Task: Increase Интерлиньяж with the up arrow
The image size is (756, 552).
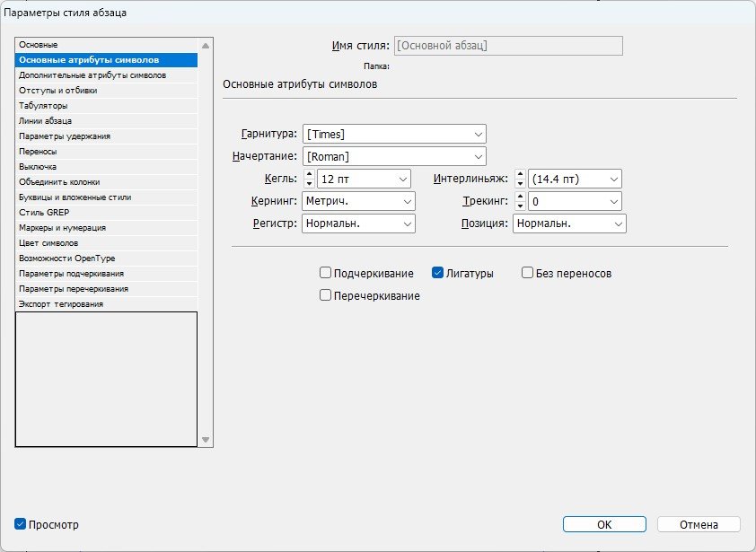Action: click(x=520, y=174)
